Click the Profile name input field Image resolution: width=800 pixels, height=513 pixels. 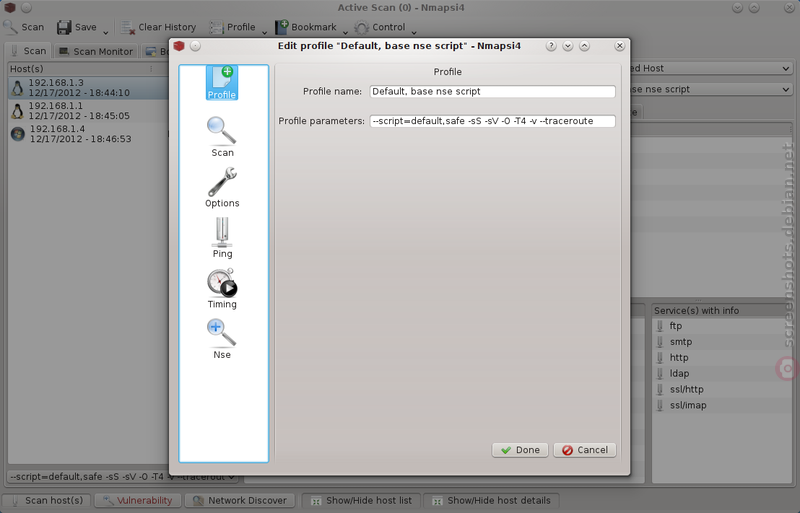click(x=492, y=91)
